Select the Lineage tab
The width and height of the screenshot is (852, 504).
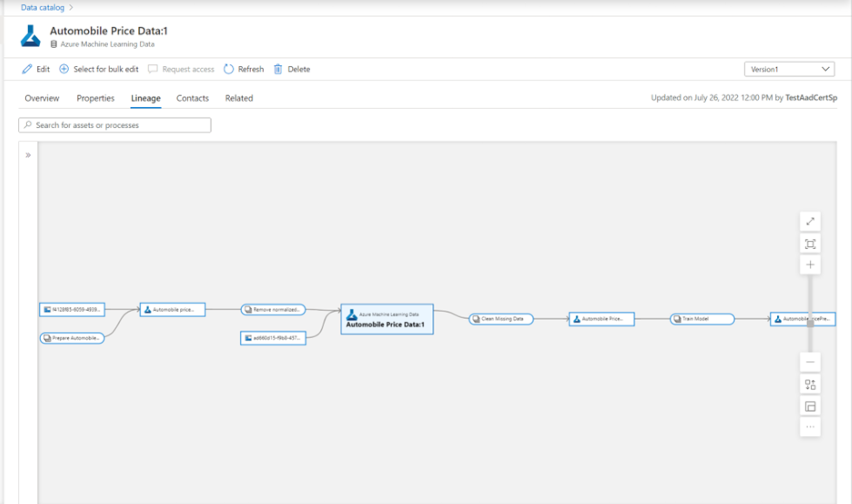(146, 98)
